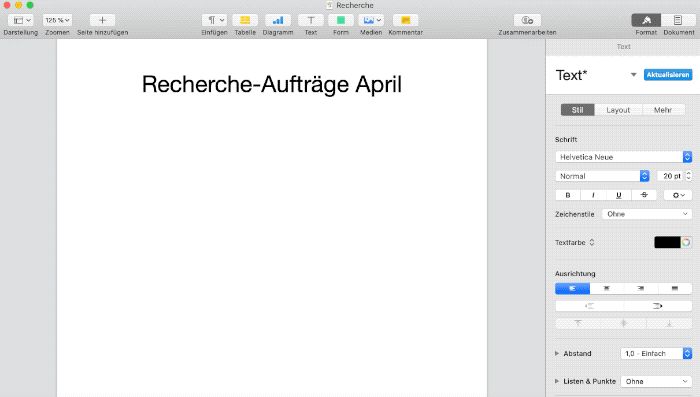Open the Zeichenstile Ohne dropdown
The width and height of the screenshot is (700, 397).
click(647, 214)
